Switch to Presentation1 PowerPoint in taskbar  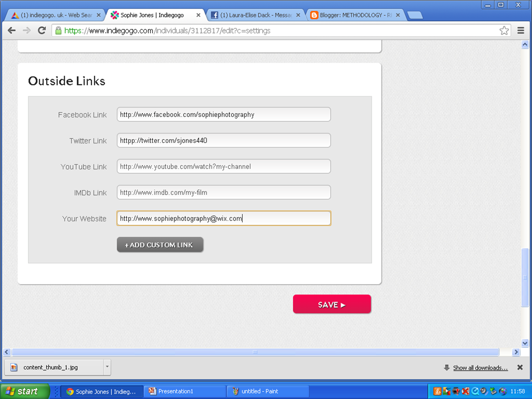tap(185, 392)
